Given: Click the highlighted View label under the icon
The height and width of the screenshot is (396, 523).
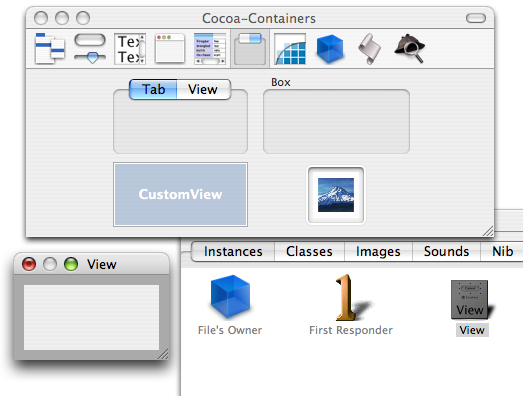Looking at the screenshot, I should coord(472,330).
